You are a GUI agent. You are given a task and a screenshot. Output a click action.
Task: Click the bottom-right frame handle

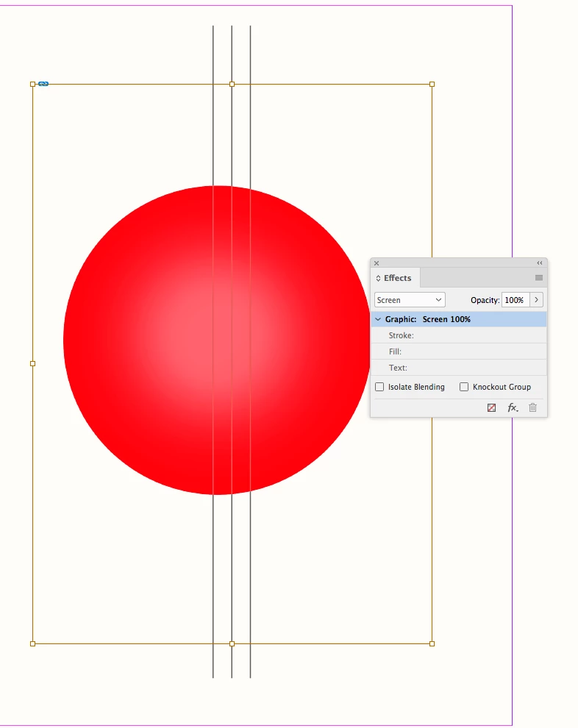(432, 643)
